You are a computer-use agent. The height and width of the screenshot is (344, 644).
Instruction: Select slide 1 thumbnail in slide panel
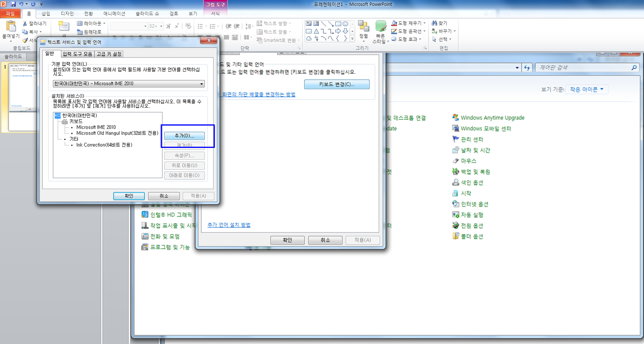click(x=23, y=97)
